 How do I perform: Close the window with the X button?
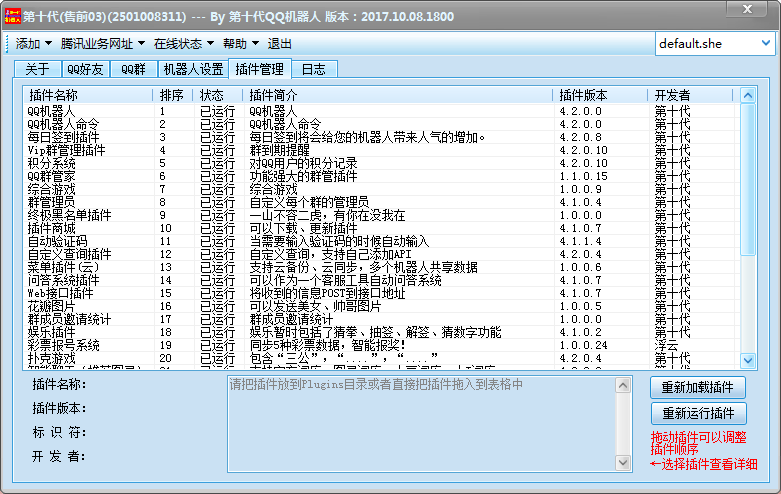point(747,9)
